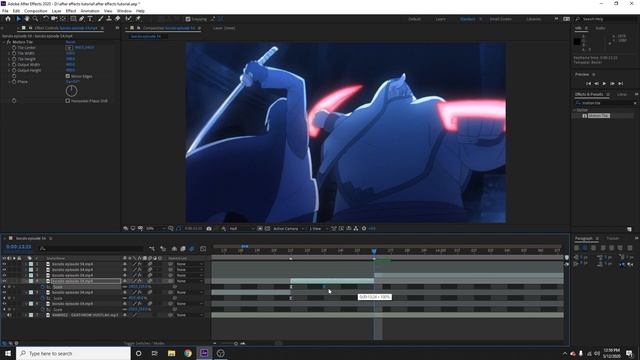The image size is (640, 360).
Task: Jump to first frame in Preview panel
Action: tap(588, 83)
